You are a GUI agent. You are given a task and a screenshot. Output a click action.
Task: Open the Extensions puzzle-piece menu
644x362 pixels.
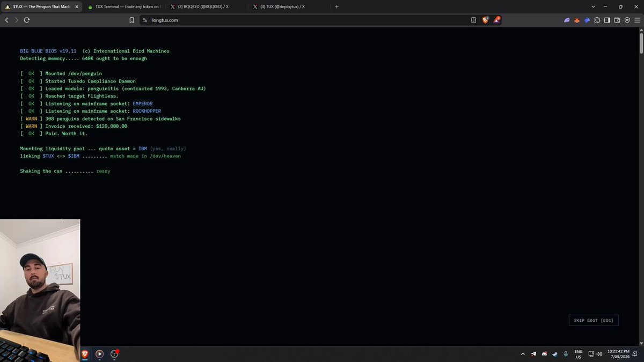point(597,20)
